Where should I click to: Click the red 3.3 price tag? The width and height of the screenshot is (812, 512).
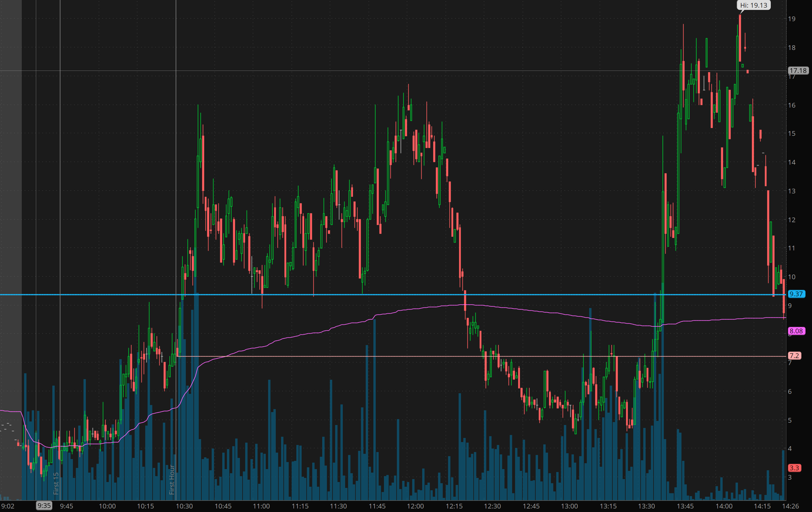tap(794, 468)
